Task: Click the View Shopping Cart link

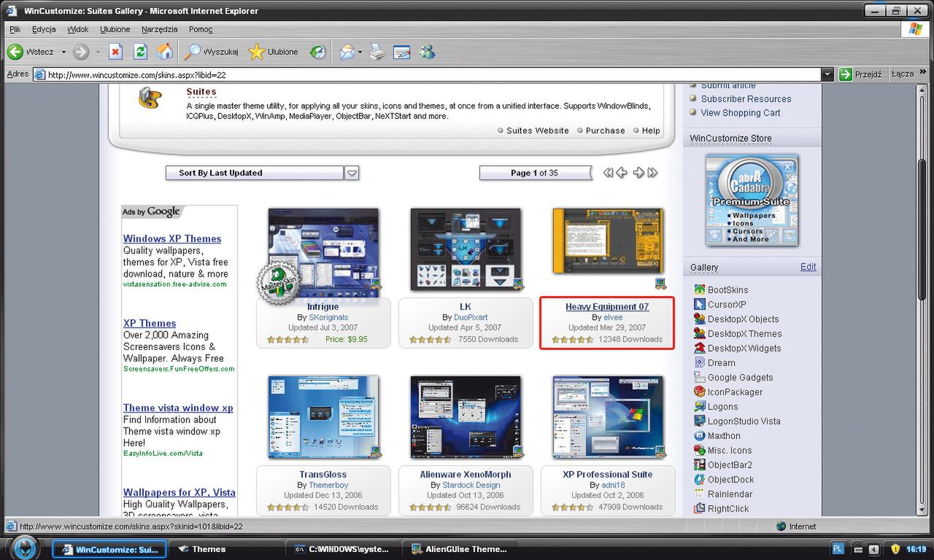Action: click(x=741, y=113)
